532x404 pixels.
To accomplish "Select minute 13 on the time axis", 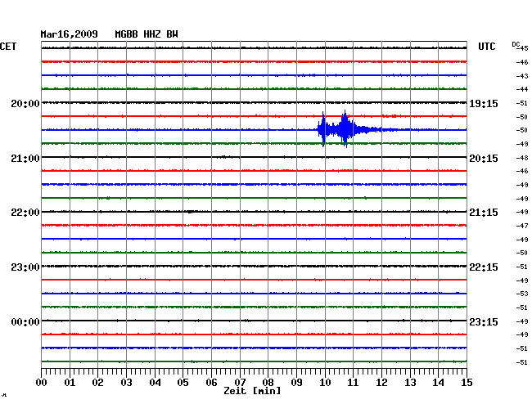I will [410, 382].
